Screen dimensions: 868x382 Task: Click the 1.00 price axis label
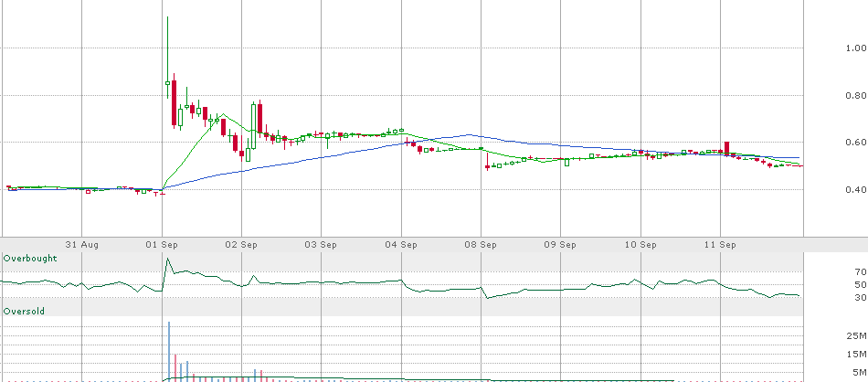click(856, 48)
